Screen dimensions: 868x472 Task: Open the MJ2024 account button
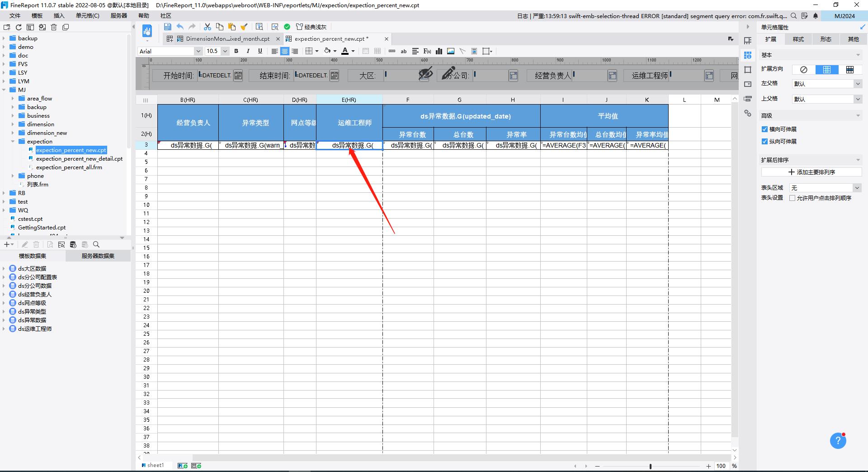pos(844,16)
